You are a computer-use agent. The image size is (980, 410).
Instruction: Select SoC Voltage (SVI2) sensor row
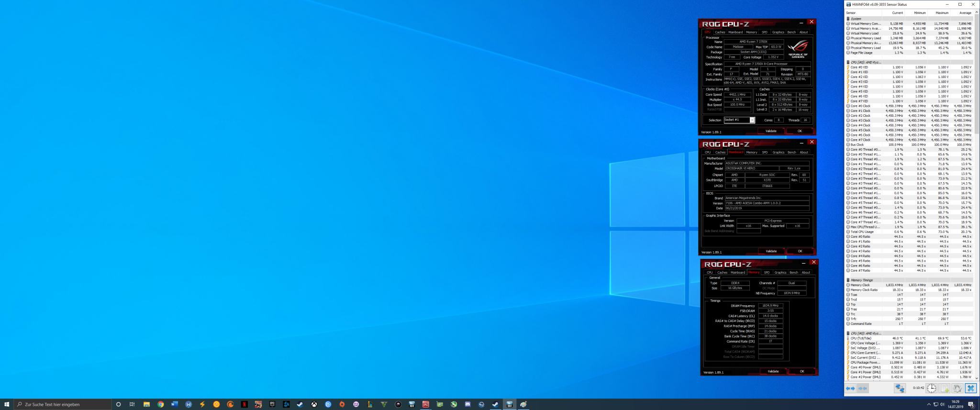909,348
